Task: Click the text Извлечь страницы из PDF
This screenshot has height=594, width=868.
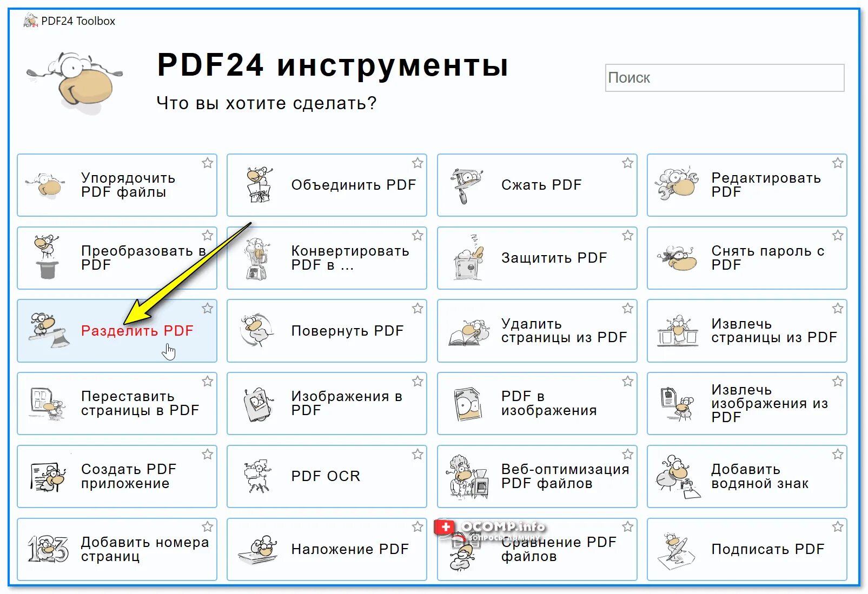Action: 774,331
